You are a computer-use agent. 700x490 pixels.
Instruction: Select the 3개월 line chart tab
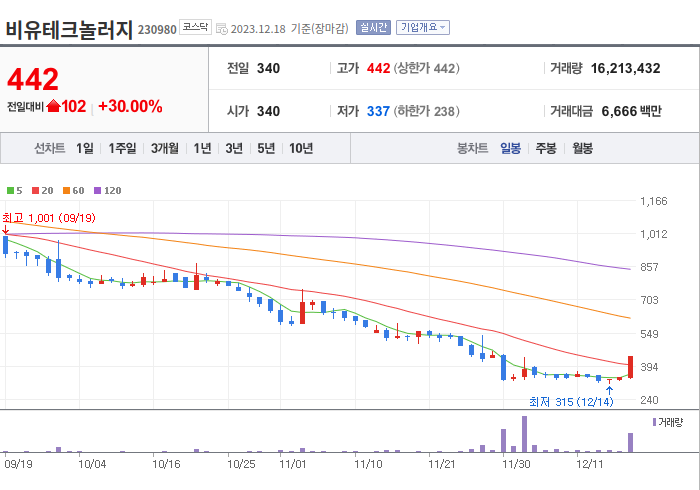click(x=165, y=148)
